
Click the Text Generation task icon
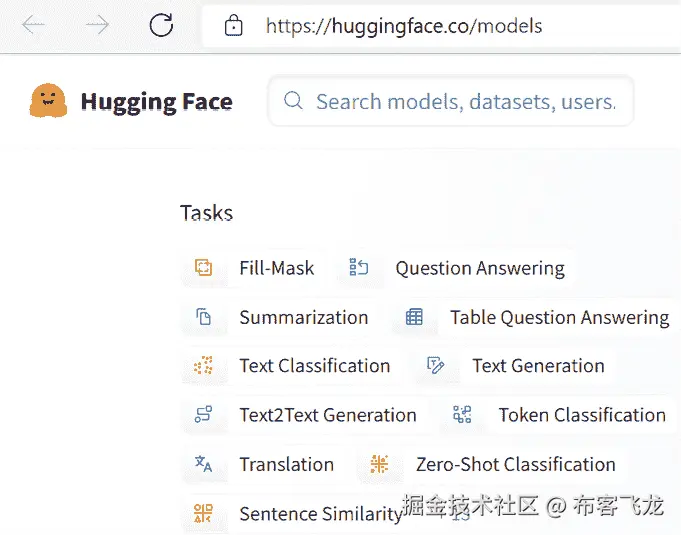[436, 366]
